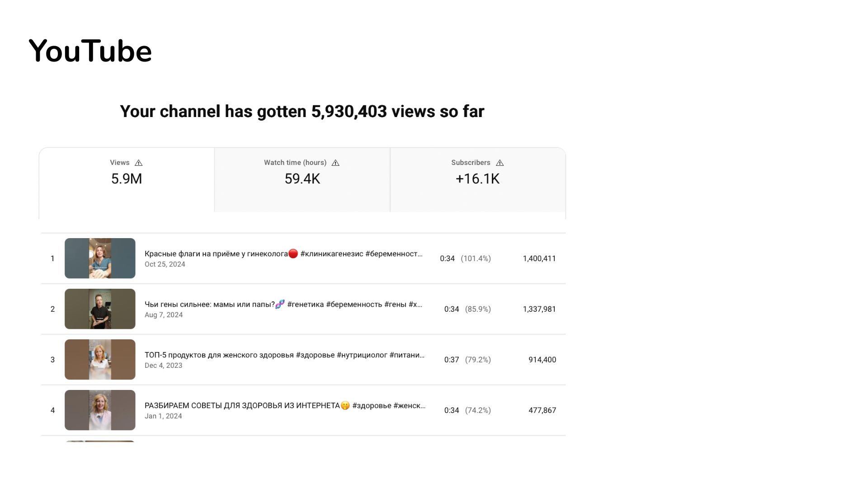Image resolution: width=868 pixels, height=488 pixels.
Task: Open the Subscribers metric tab
Action: (x=477, y=179)
